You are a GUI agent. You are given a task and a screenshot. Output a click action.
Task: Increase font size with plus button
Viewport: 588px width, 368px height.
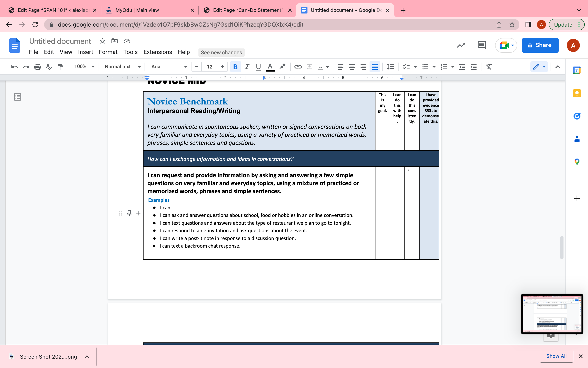click(x=223, y=67)
